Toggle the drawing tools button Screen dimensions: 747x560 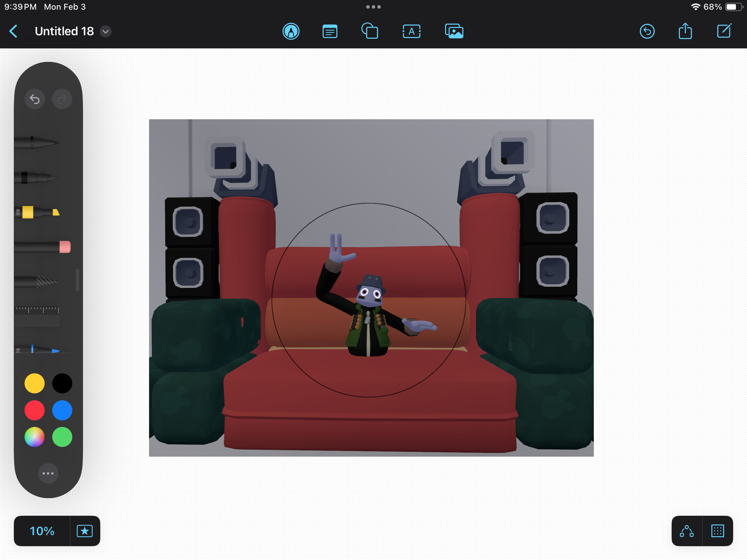pos(291,31)
